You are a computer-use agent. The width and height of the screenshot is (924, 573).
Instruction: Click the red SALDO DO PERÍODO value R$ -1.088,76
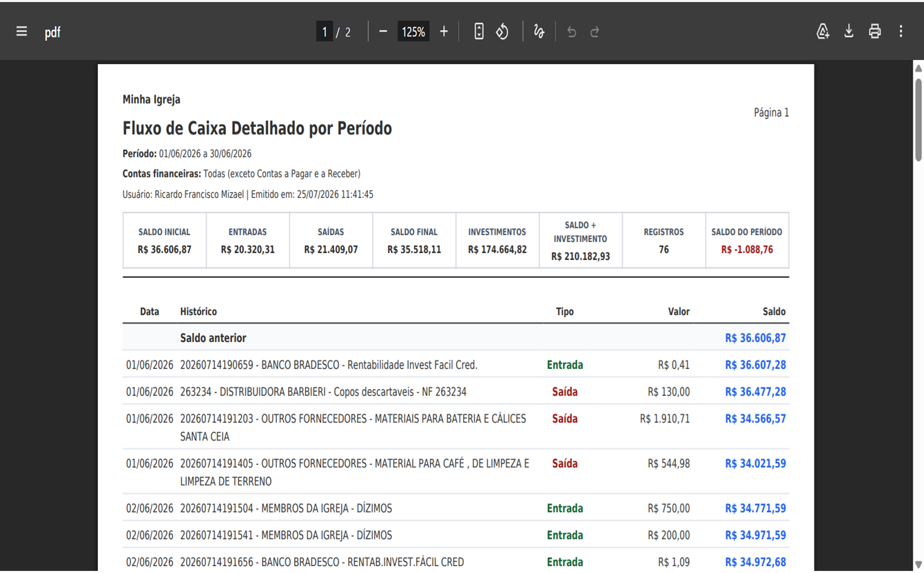click(x=747, y=250)
